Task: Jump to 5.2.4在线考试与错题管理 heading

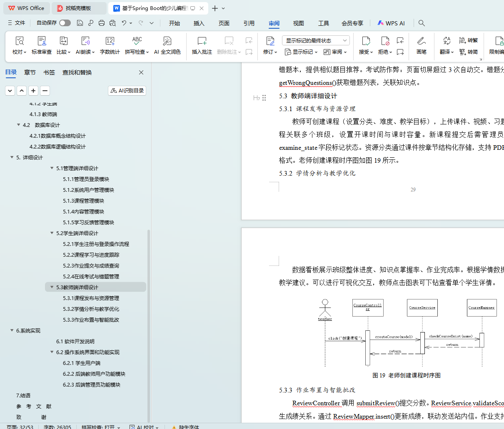Action: tap(91, 276)
